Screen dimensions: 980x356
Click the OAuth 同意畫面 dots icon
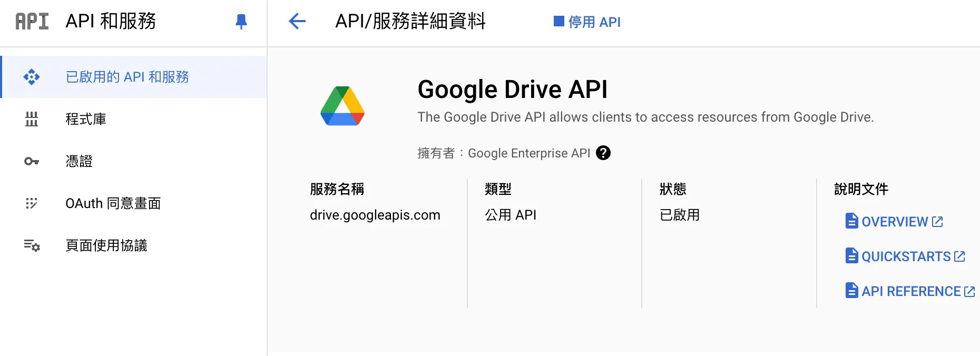pyautogui.click(x=32, y=203)
